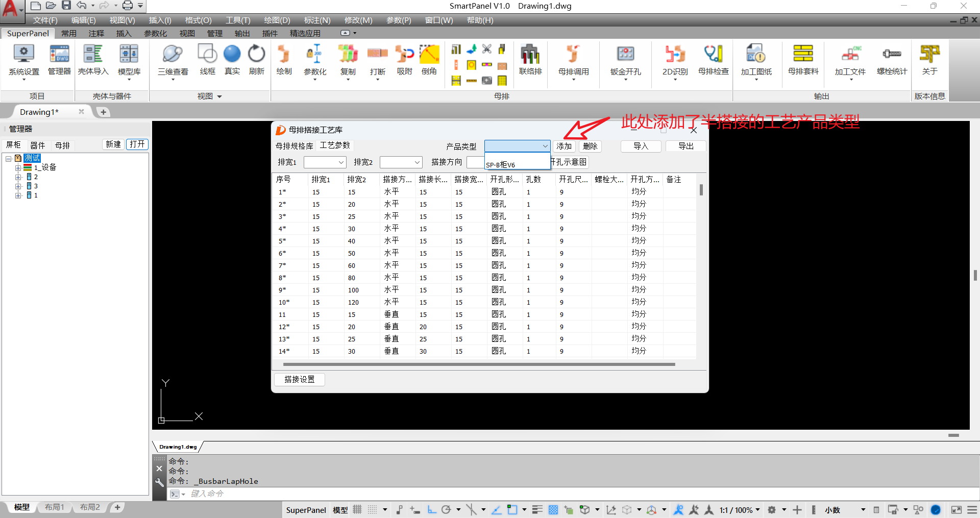This screenshot has height=518, width=980.
Task: Toggle the grid display in the status bar
Action: coord(357,509)
